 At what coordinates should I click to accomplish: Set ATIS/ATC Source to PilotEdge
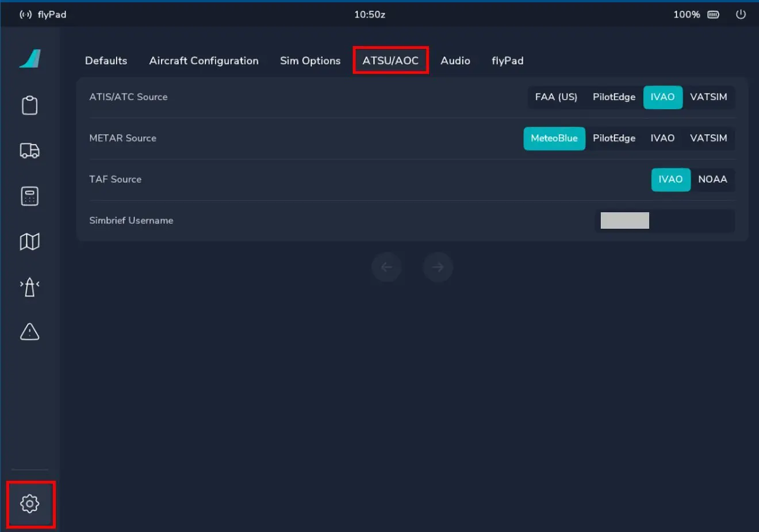614,97
